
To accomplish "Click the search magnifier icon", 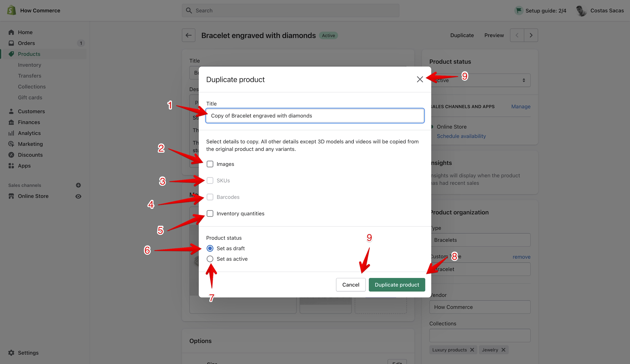I will click(x=189, y=10).
